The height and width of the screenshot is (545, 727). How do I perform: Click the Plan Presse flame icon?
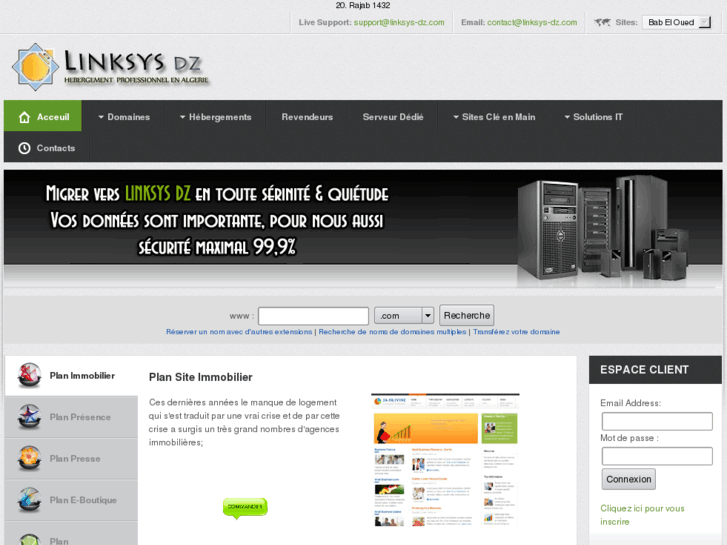(29, 458)
